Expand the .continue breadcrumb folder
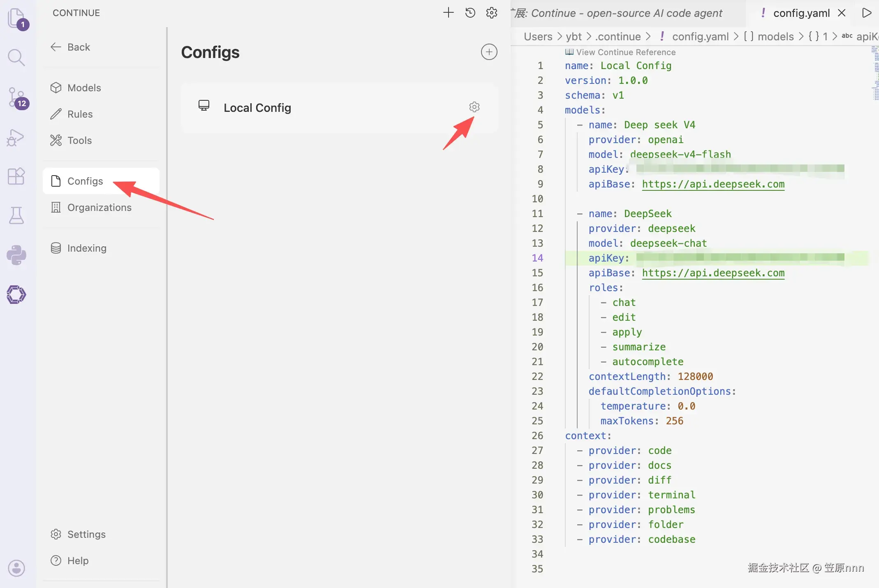The width and height of the screenshot is (879, 588). (618, 37)
